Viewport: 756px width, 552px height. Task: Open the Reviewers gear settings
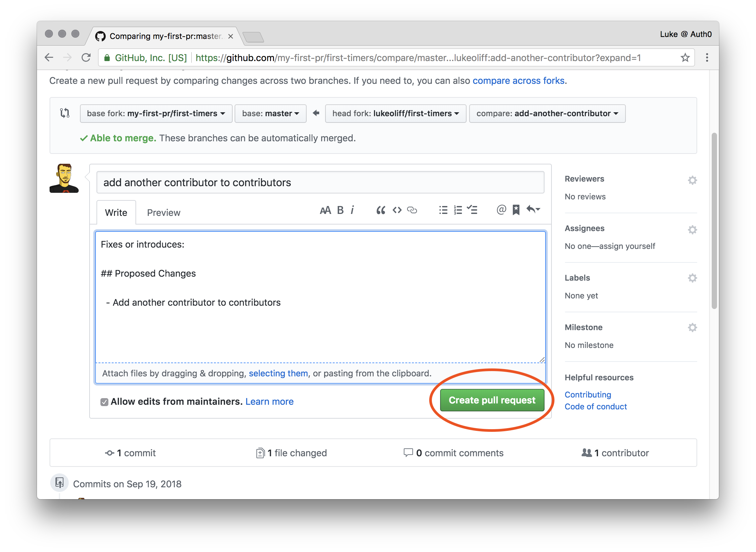pos(692,181)
